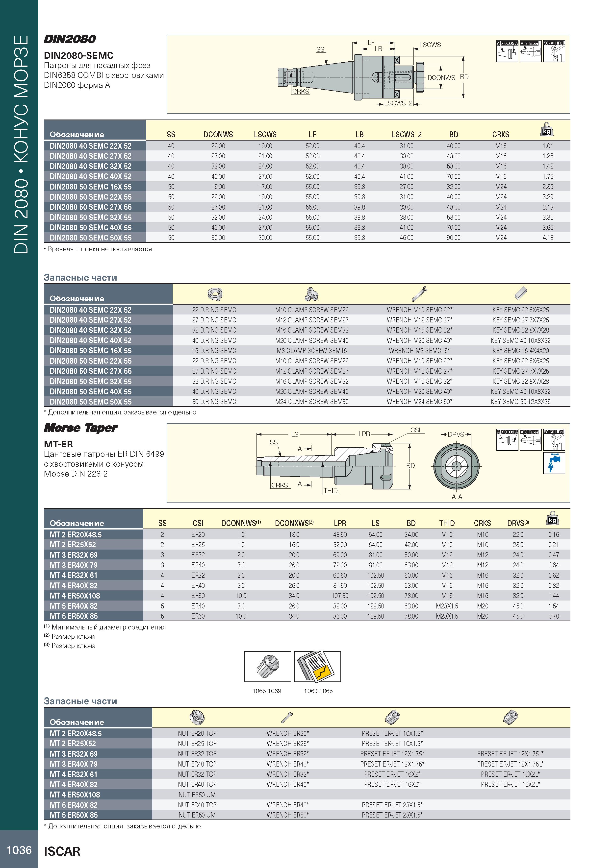Click the ISCAR logo at page bottom

click(62, 851)
